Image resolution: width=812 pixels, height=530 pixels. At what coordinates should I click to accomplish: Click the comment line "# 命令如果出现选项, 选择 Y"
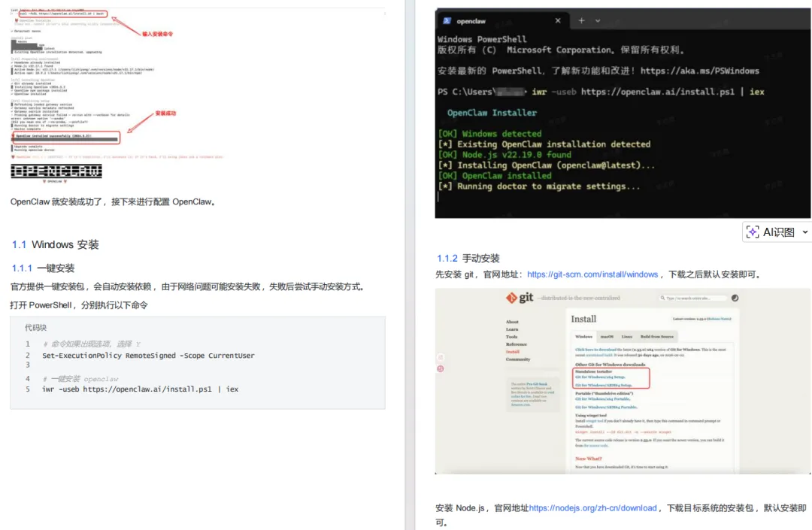coord(92,344)
